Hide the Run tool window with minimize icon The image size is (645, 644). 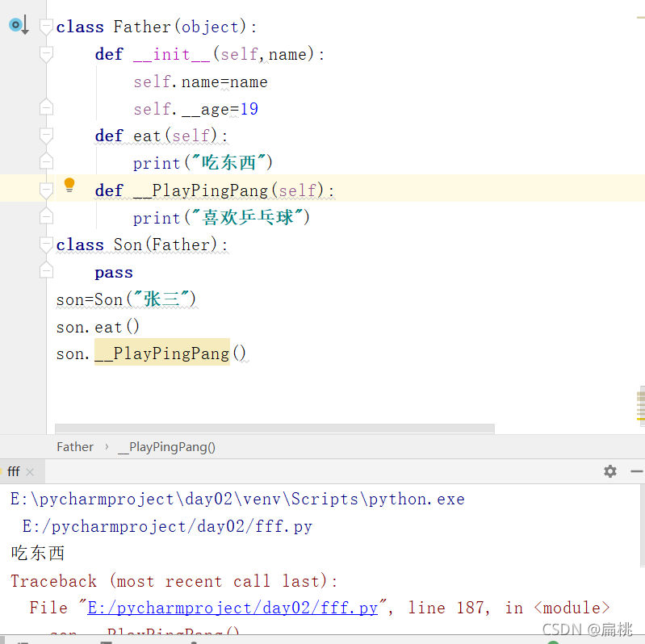pyautogui.click(x=636, y=471)
